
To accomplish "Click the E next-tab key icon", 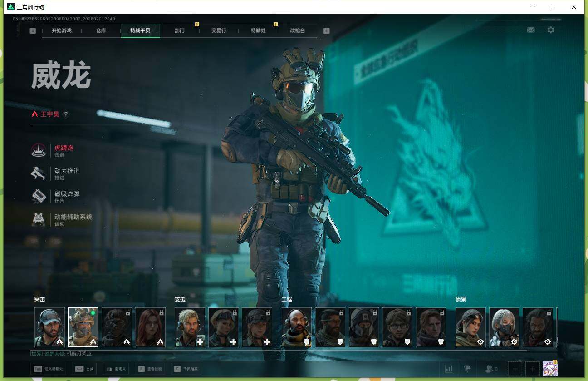I will 326,31.
